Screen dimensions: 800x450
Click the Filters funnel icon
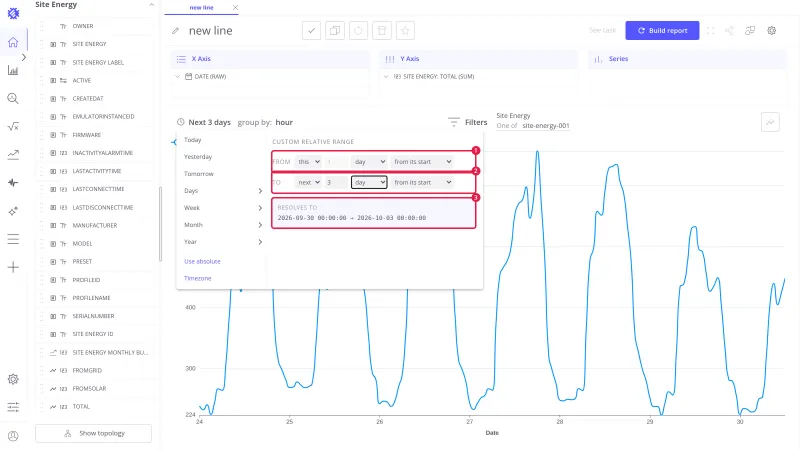[x=454, y=122]
